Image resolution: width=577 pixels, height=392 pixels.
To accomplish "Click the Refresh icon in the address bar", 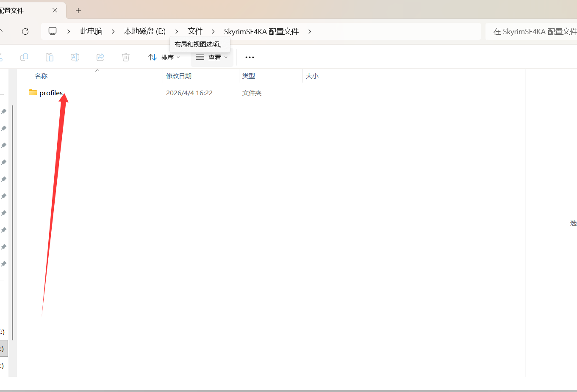I will [25, 31].
